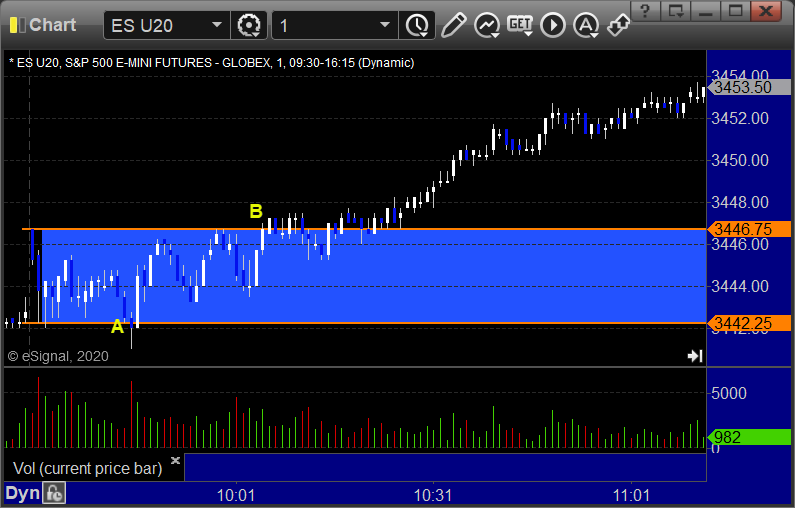The width and height of the screenshot is (795, 508).
Task: Click the GET data icon
Action: (x=520, y=25)
